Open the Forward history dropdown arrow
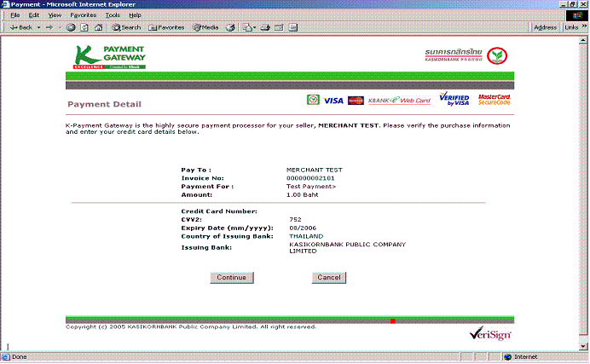 (60, 27)
